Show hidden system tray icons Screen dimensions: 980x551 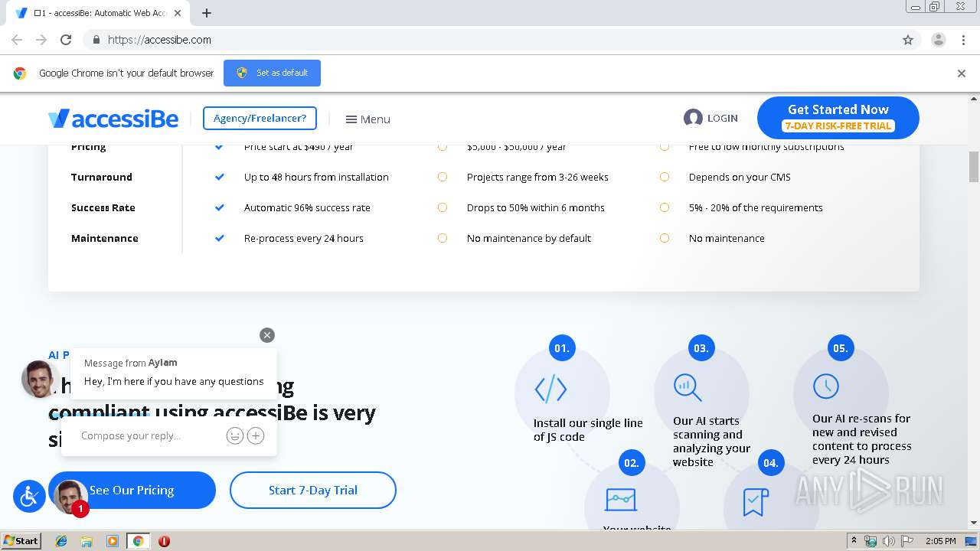pos(854,541)
